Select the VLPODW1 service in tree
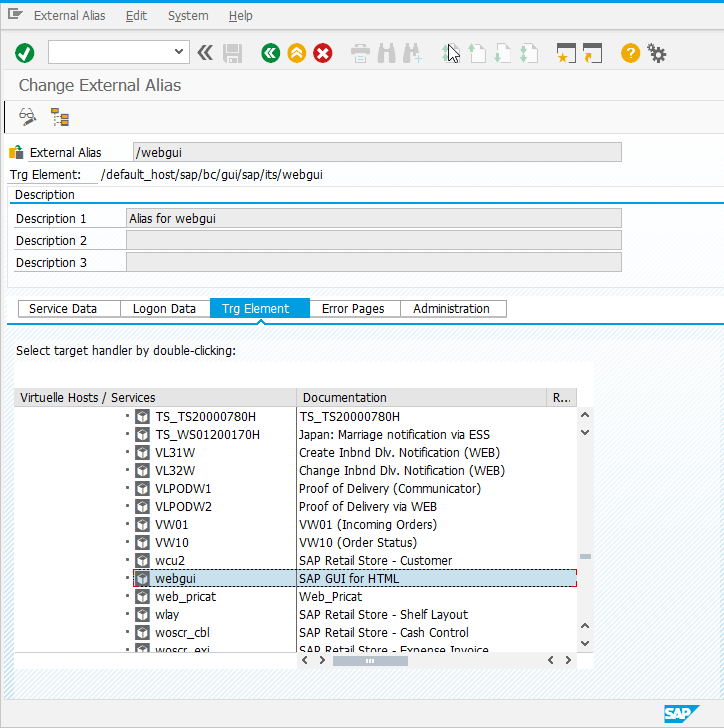Viewport: 724px width, 728px height. [x=183, y=489]
